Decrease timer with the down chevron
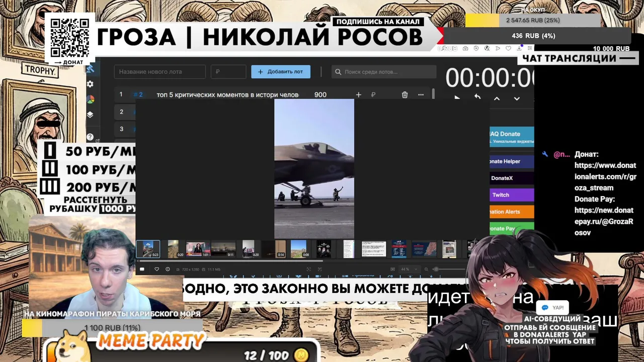644x362 pixels. [517, 99]
